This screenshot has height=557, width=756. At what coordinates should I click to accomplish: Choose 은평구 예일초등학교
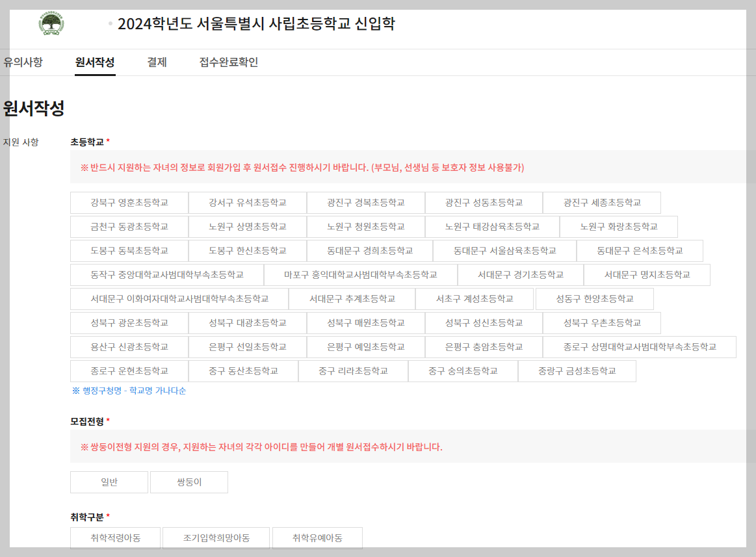365,347
